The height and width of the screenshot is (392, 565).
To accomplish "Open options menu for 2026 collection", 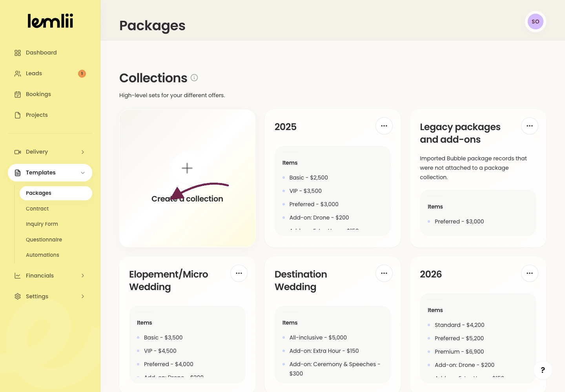I will [530, 273].
